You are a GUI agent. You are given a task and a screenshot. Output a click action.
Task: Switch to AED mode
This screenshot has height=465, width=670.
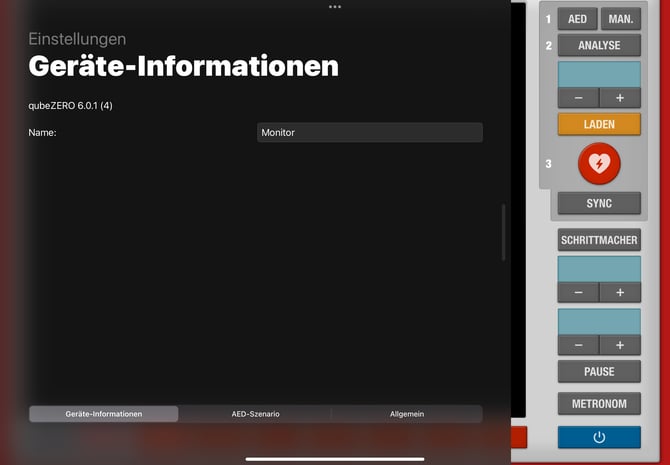[577, 19]
